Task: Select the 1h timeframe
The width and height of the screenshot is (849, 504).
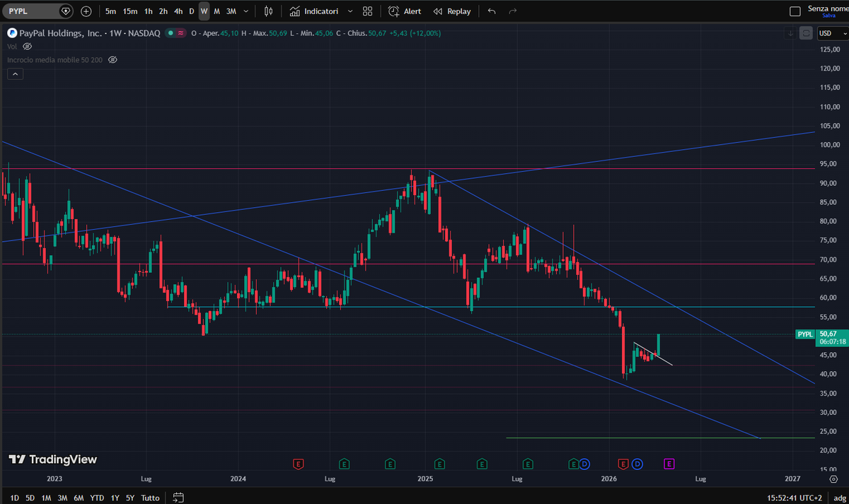Action: pos(148,11)
